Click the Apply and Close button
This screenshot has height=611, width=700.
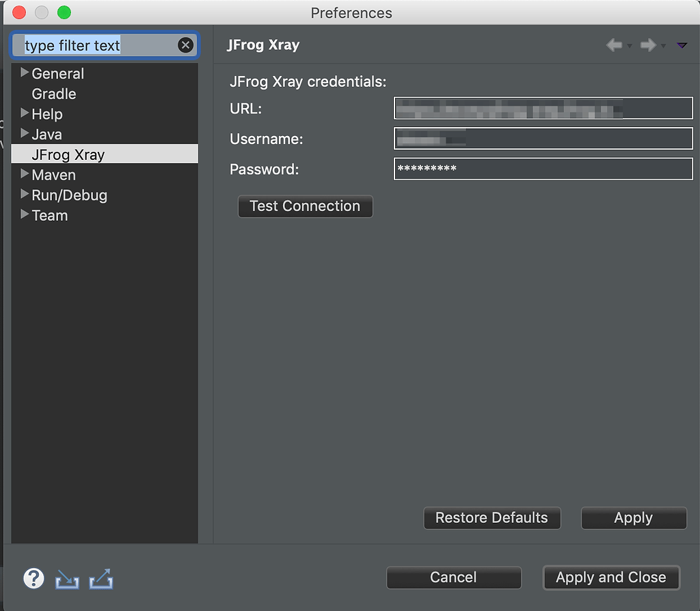click(610, 578)
